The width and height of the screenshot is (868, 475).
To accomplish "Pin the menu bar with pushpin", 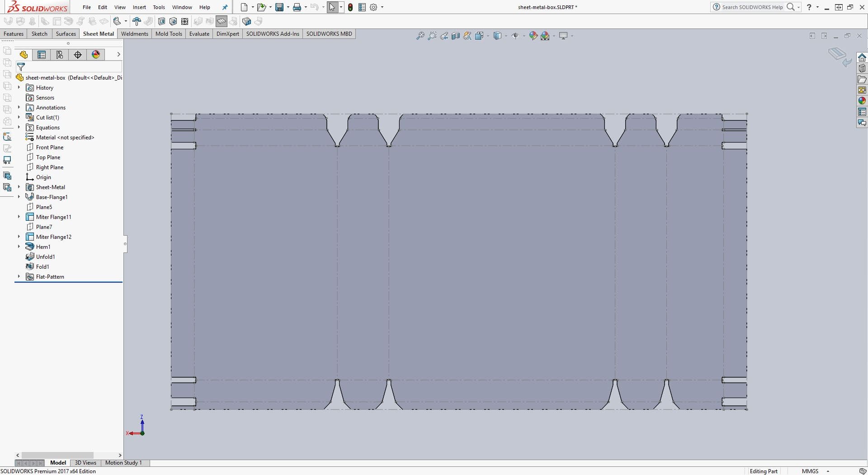I will (x=225, y=7).
